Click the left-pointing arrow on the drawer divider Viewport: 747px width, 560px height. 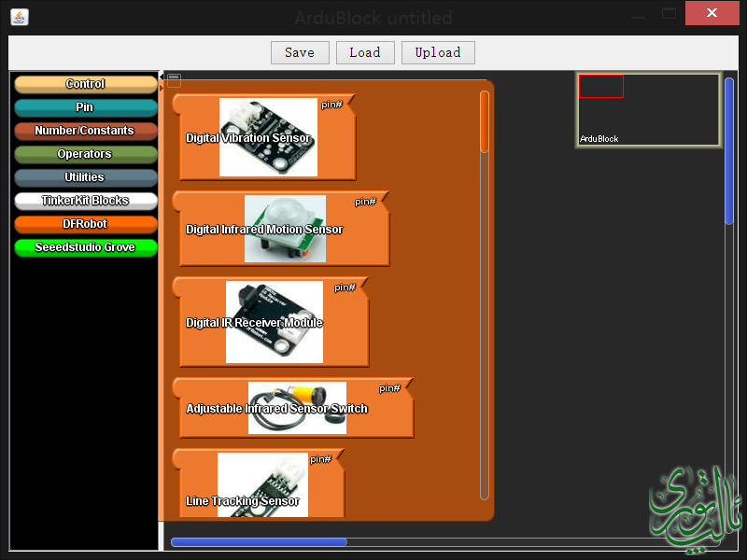pos(161,77)
